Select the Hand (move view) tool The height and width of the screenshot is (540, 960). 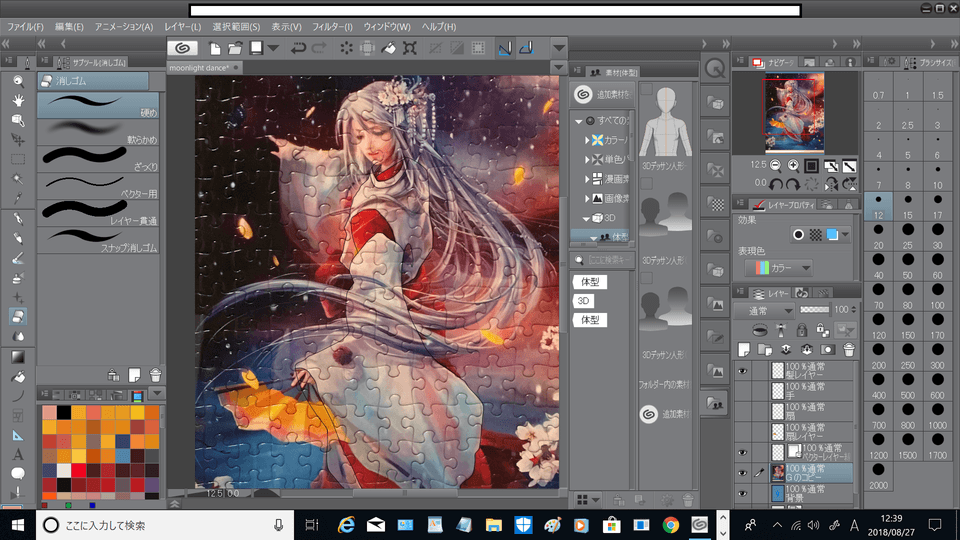pos(18,100)
